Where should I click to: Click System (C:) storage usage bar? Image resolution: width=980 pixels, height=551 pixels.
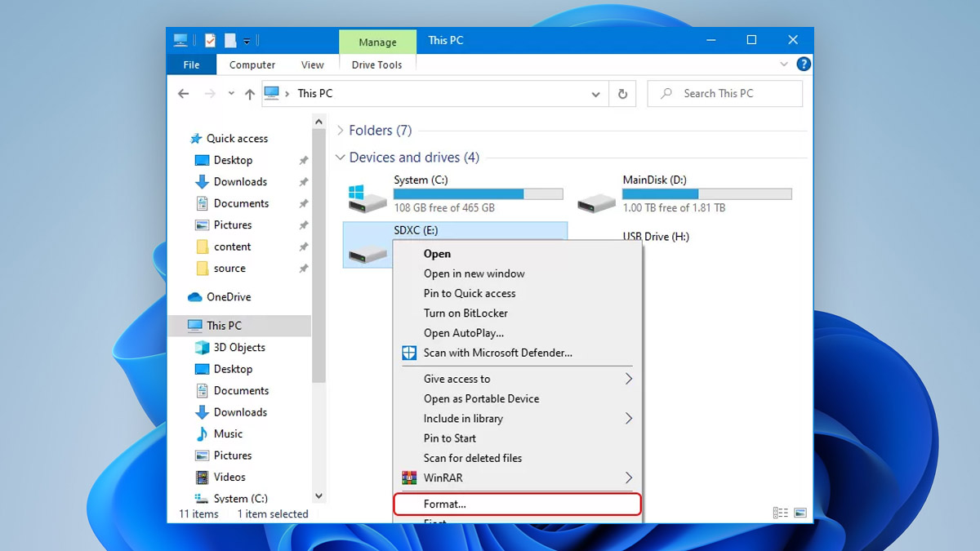(x=478, y=194)
